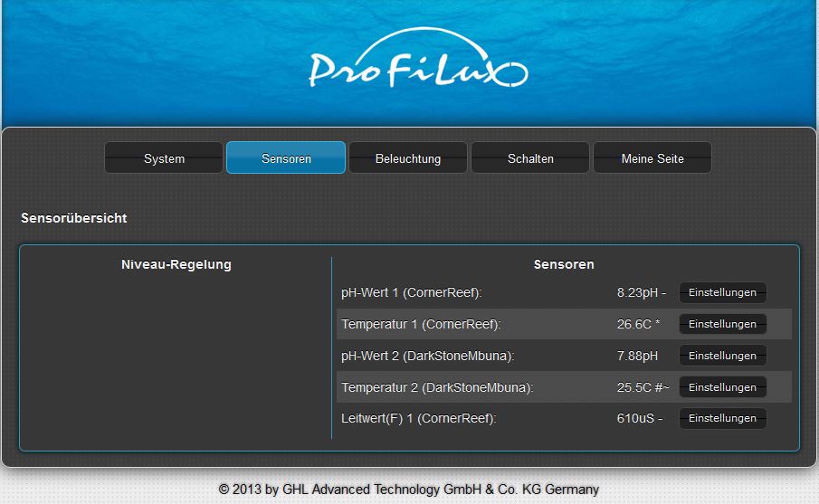Select the Sensoren tab
Screen dimensions: 819x504
click(x=286, y=158)
